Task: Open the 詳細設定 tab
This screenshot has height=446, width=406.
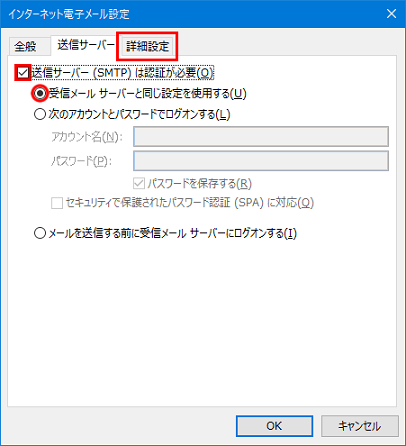Action: click(x=147, y=46)
